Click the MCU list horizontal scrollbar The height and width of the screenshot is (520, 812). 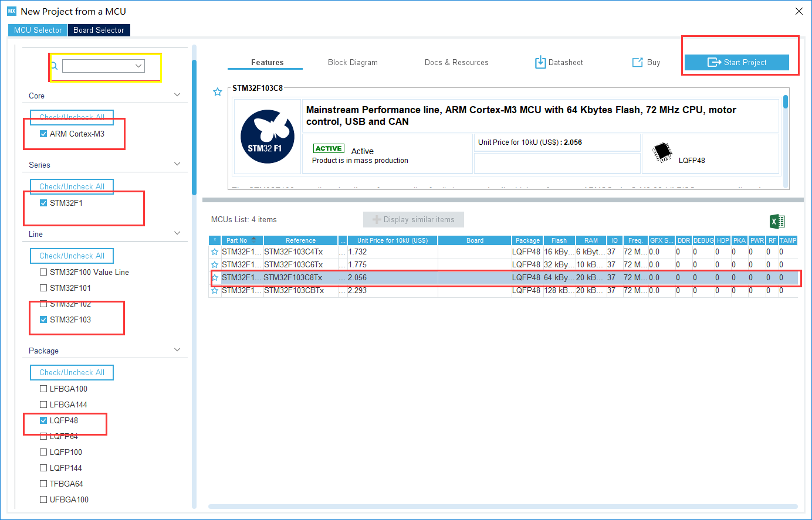coord(503,507)
